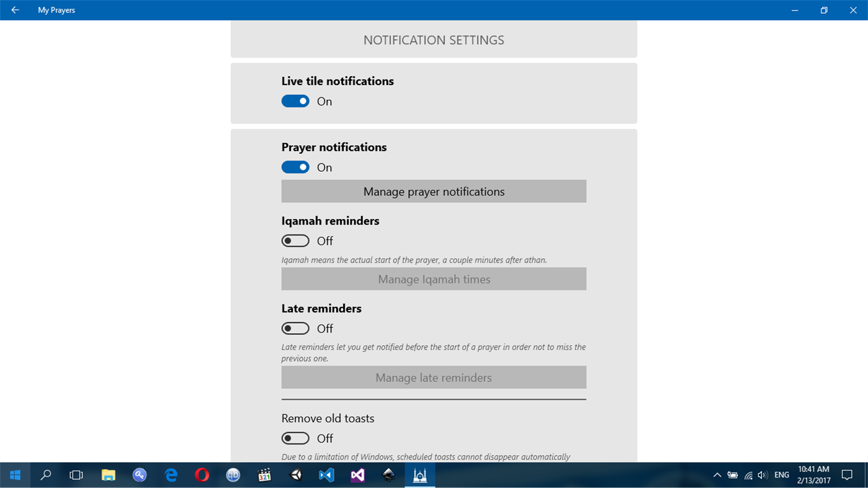This screenshot has height=488, width=868.
Task: Go back with the arrow in title bar
Action: click(15, 10)
